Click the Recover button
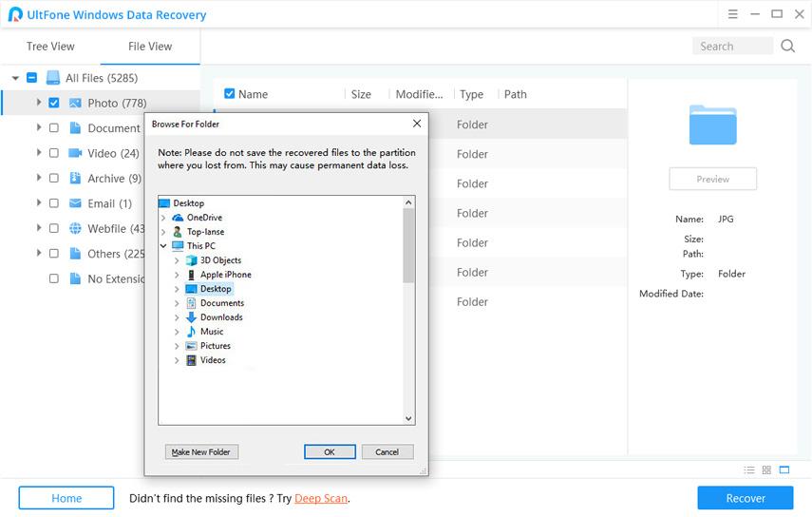 click(x=746, y=498)
